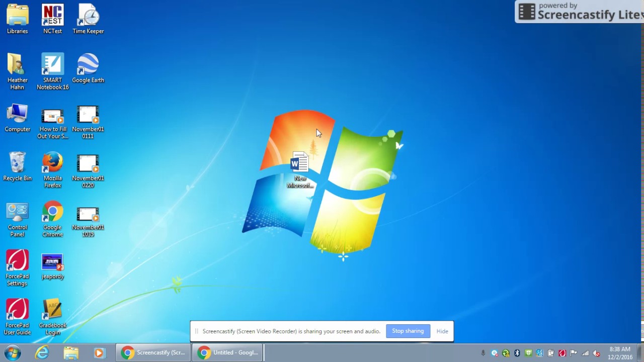This screenshot has height=362, width=644.
Task: Select the How to Fill Out Your S... video file
Action: (52, 122)
